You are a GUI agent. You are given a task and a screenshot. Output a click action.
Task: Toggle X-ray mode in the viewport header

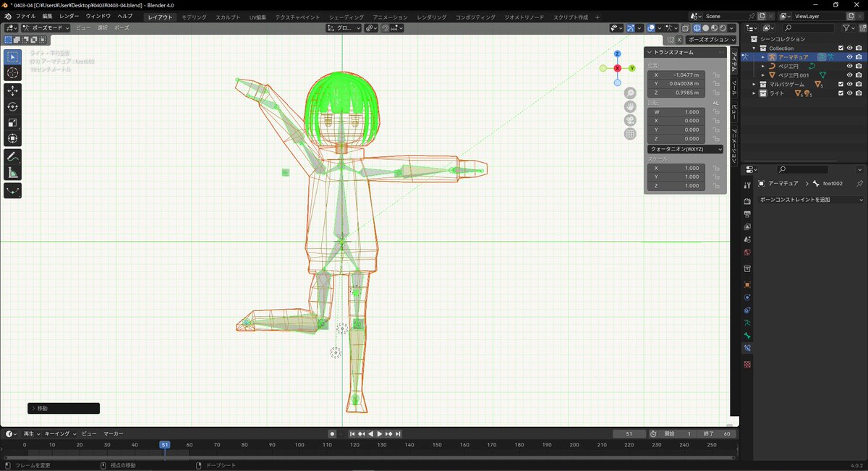686,27
